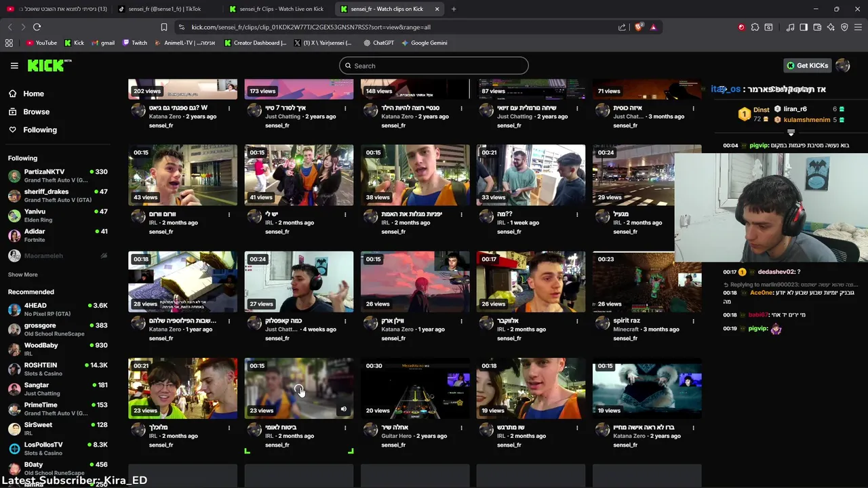Open the Google Gemini bookmark
Viewport: 868px width, 488px height.
pyautogui.click(x=424, y=43)
